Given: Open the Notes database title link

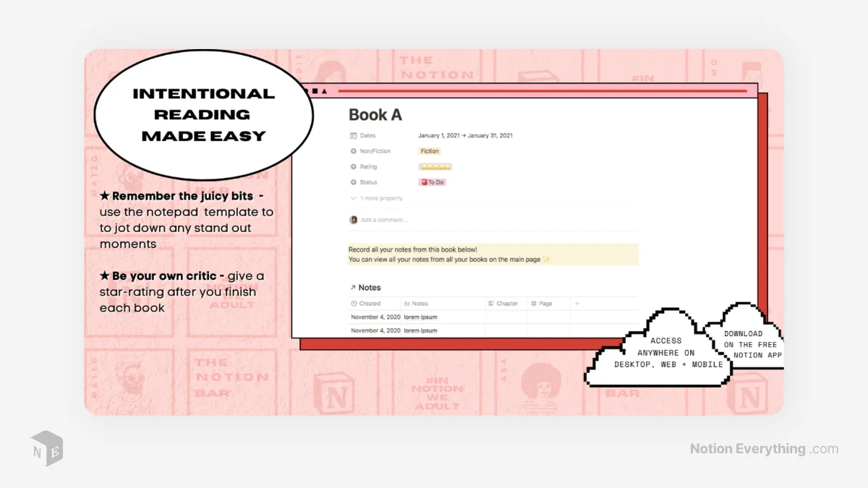Looking at the screenshot, I should tap(370, 287).
